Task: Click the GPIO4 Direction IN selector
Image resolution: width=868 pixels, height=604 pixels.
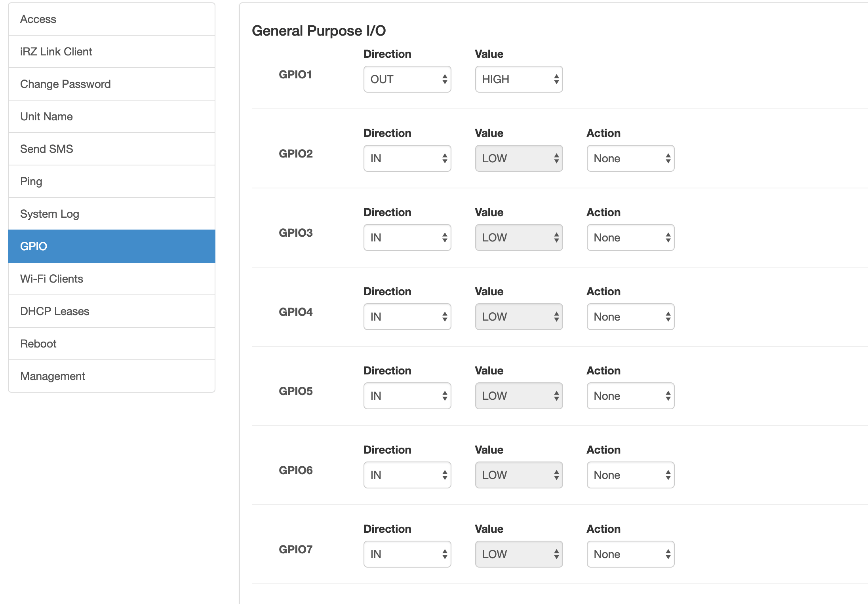Action: pos(407,317)
